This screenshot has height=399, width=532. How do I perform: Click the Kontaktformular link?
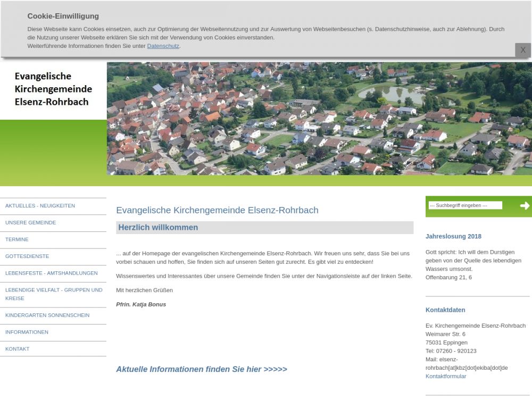446,376
